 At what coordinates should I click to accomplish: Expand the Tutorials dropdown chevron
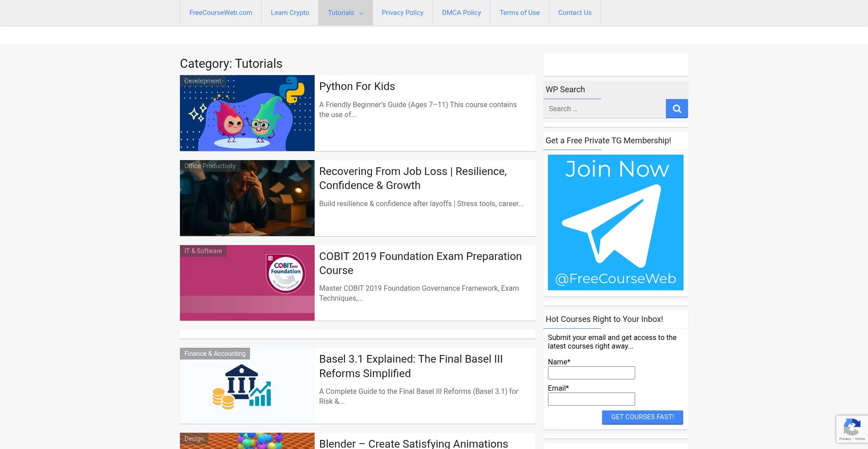(x=361, y=14)
